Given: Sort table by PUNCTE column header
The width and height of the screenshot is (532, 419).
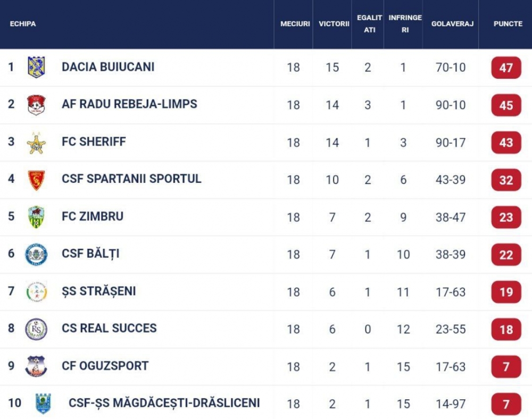Looking at the screenshot, I should pyautogui.click(x=508, y=24).
